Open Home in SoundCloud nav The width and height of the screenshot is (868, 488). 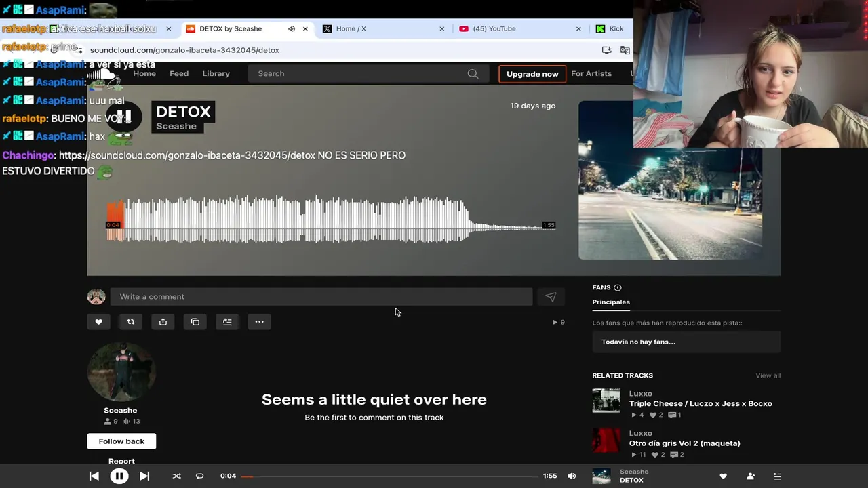click(x=144, y=73)
